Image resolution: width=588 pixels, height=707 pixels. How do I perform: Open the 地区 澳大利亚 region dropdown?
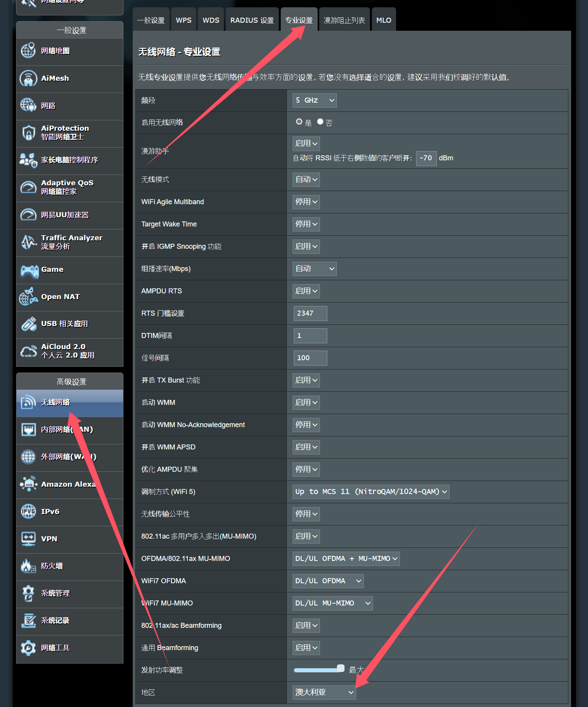click(x=324, y=692)
